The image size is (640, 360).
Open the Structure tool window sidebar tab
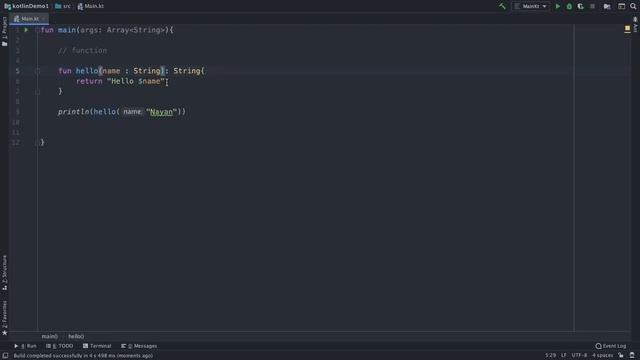(4, 273)
